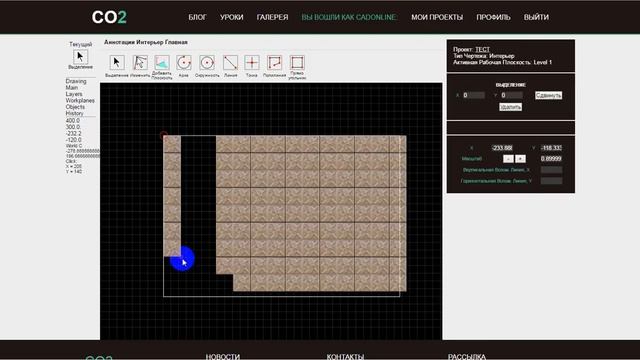Screen dimensions: 640x360
Task: Open the ТЕСТ project link
Action: [482, 49]
